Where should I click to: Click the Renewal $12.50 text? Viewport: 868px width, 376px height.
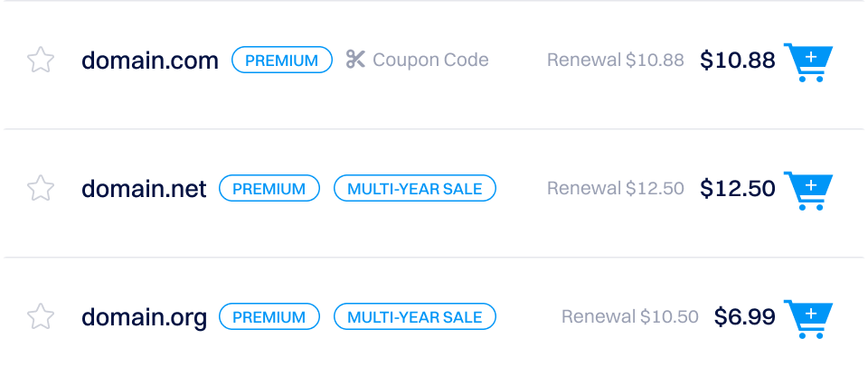point(616,189)
